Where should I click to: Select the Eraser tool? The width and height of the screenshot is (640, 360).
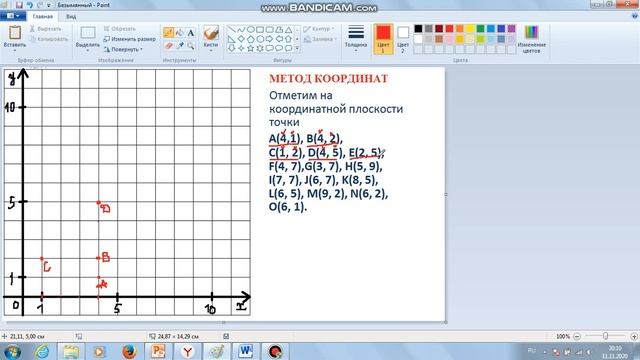click(x=168, y=46)
